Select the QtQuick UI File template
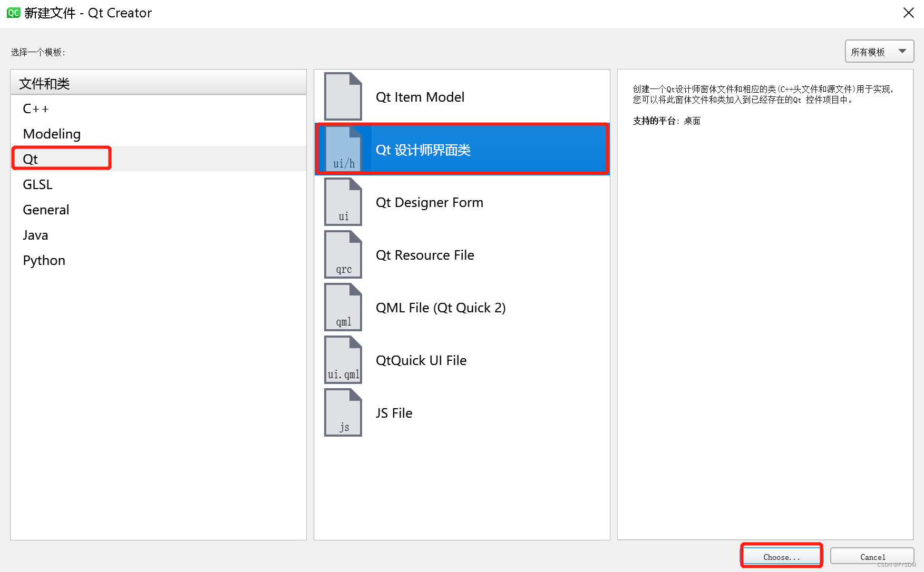Image resolution: width=924 pixels, height=572 pixels. point(462,360)
